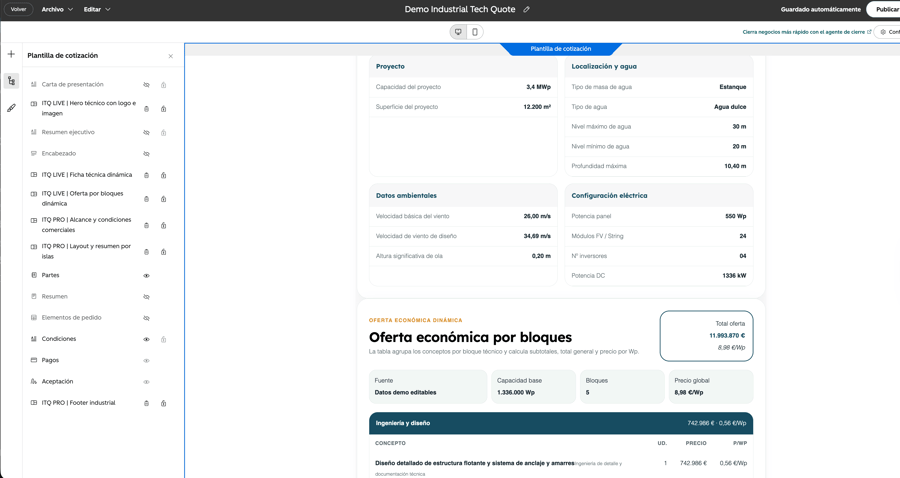Click the Velocidad básica del viento row
The height and width of the screenshot is (478, 900).
pyautogui.click(x=463, y=216)
